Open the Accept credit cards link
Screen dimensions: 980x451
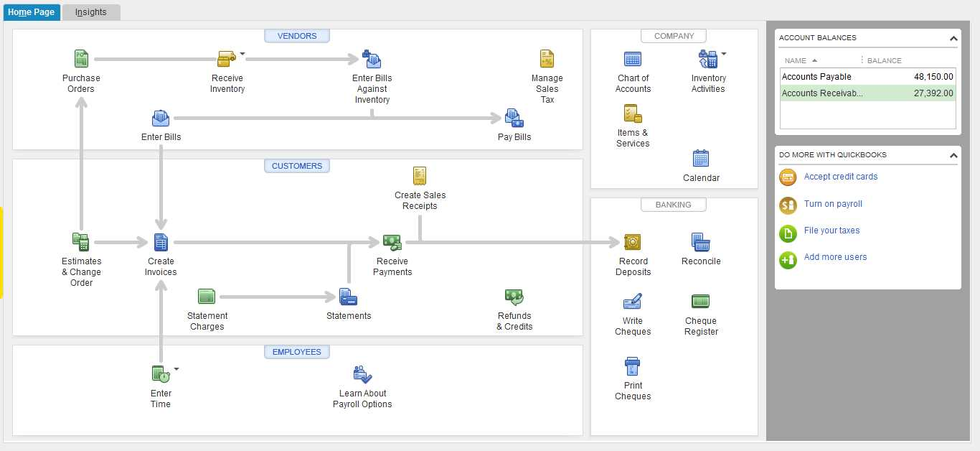(x=840, y=177)
